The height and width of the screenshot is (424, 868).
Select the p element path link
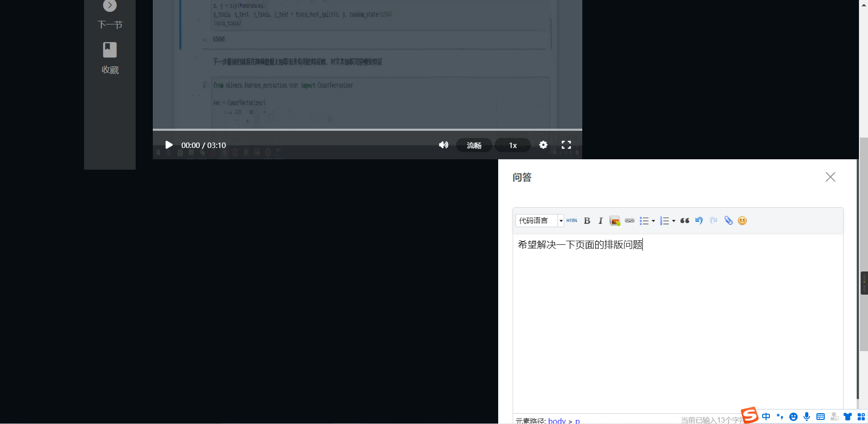[577, 421]
